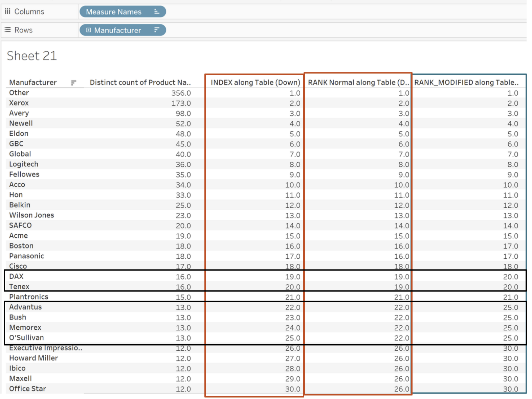Click the Columns shelf label

(29, 11)
